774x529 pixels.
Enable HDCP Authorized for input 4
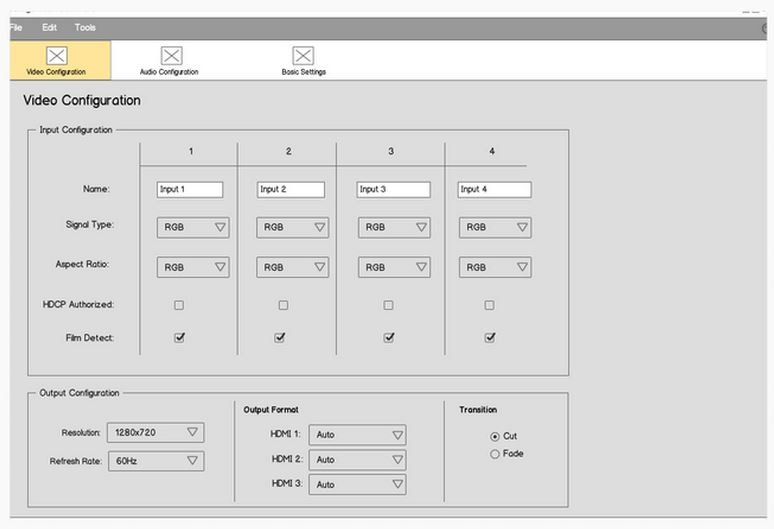[x=489, y=305]
